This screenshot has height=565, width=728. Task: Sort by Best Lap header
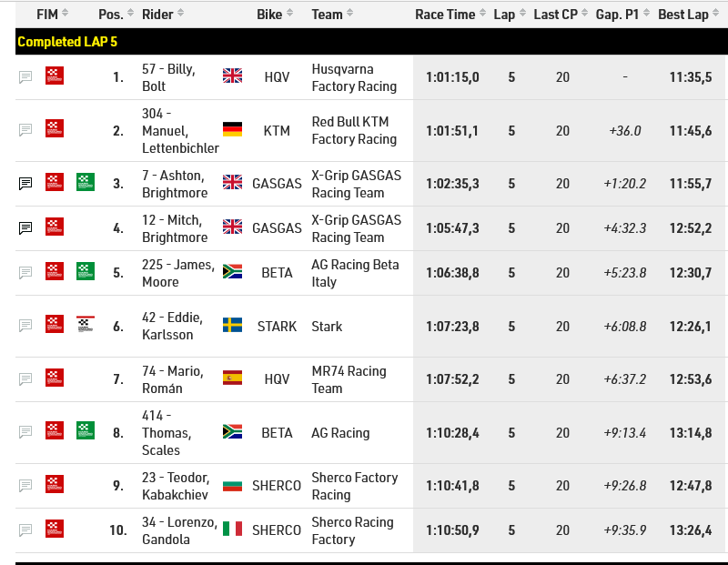point(689,15)
